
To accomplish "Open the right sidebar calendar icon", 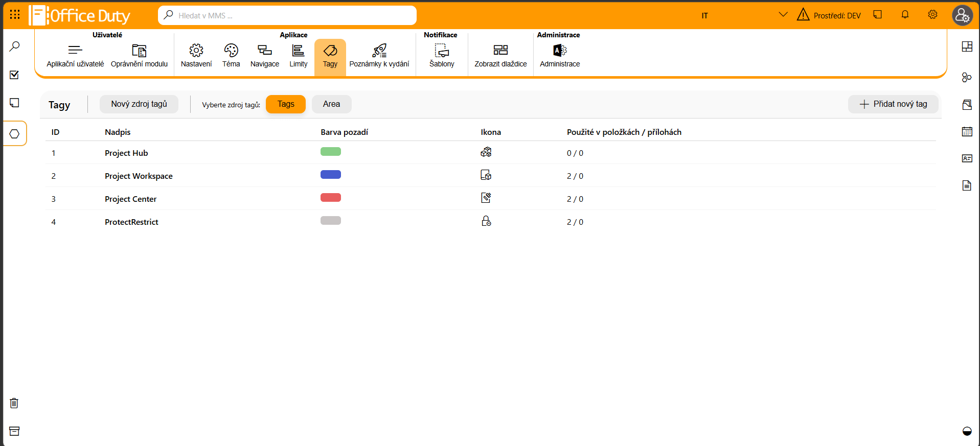I will (967, 131).
